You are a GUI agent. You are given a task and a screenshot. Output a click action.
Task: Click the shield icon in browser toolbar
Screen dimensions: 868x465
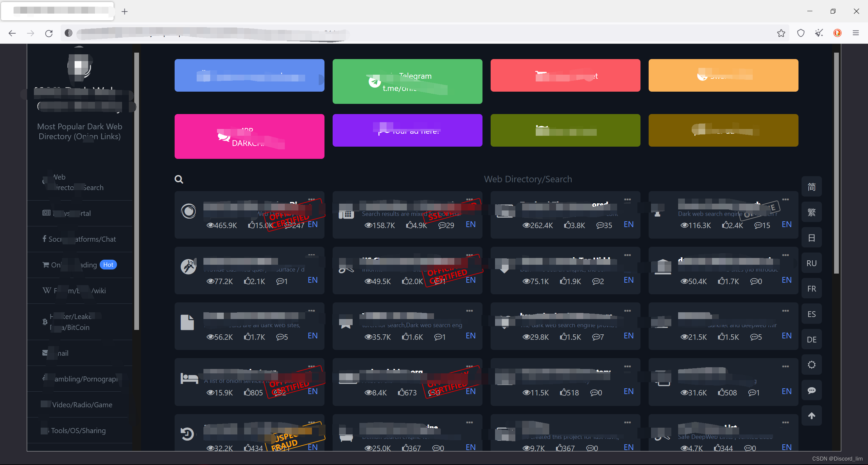pos(801,33)
